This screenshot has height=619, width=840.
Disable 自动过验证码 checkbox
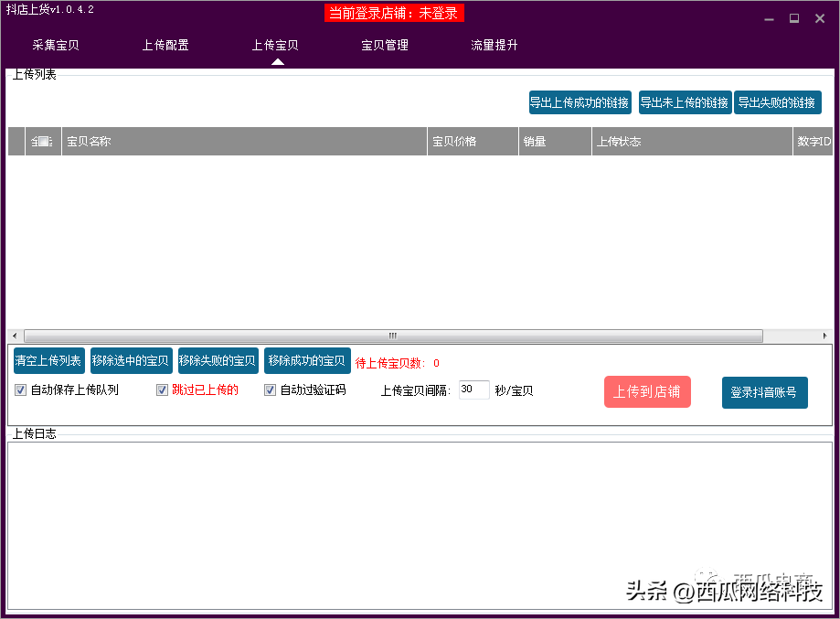point(270,390)
